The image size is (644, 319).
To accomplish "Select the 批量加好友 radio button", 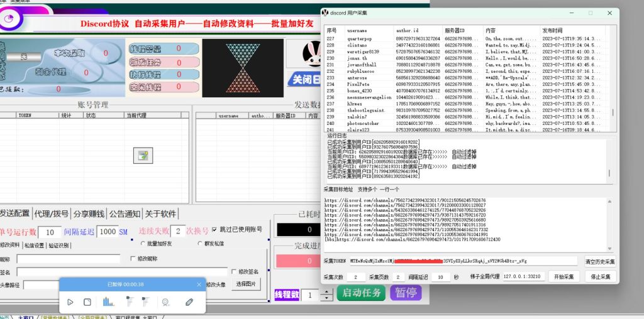I will [x=142, y=243].
